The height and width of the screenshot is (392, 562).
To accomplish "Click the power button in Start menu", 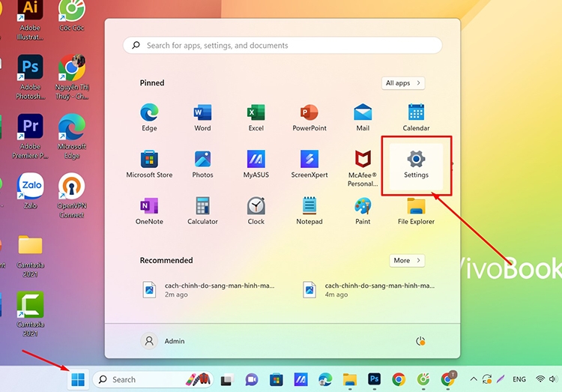I will [420, 341].
